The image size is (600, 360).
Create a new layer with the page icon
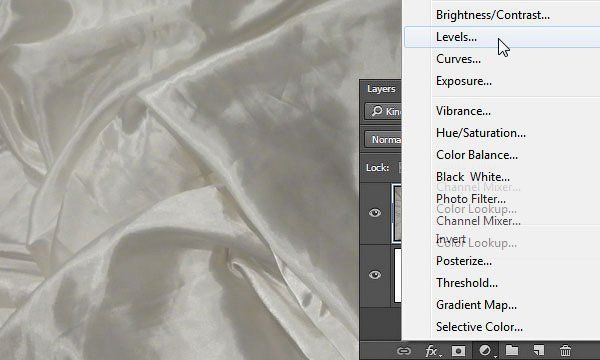(x=539, y=350)
